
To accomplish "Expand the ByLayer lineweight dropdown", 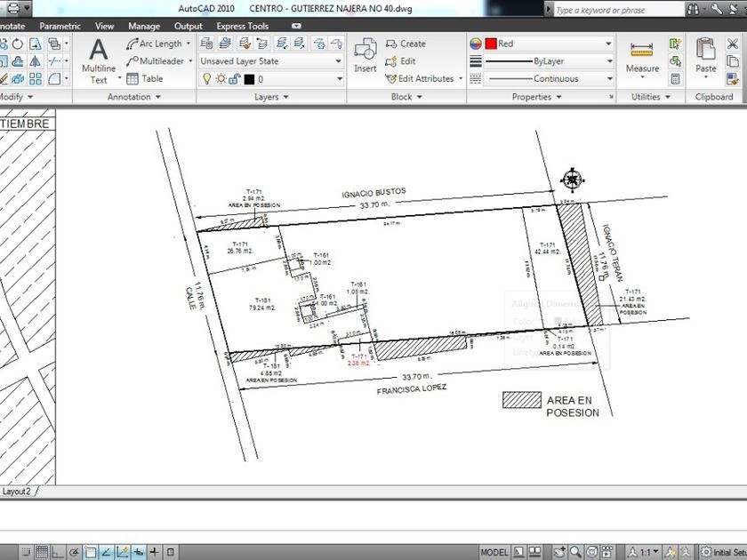I will (542, 61).
